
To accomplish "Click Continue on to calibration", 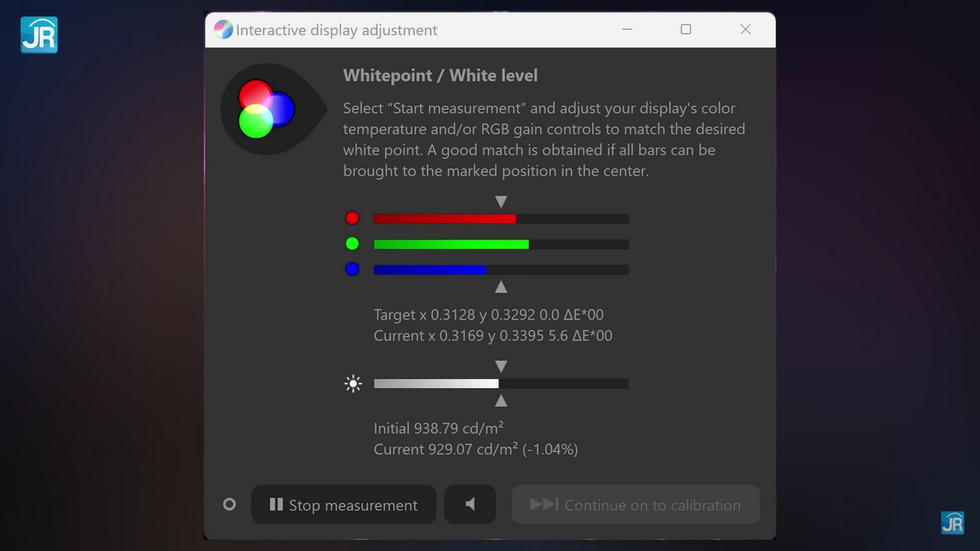I will pos(635,505).
